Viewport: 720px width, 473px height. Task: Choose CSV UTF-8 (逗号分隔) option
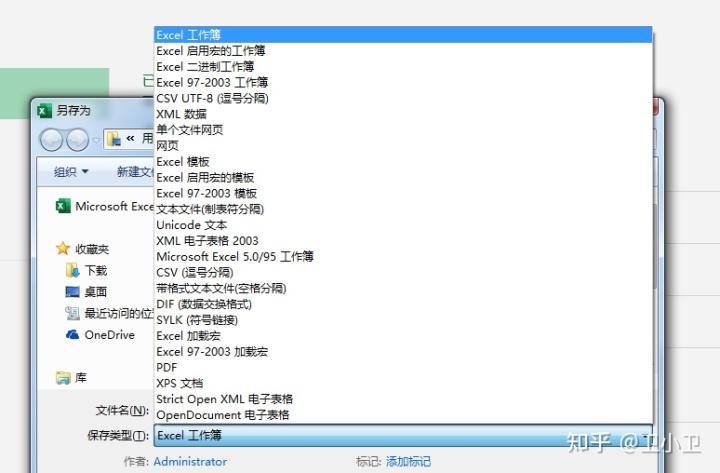[x=403, y=98]
